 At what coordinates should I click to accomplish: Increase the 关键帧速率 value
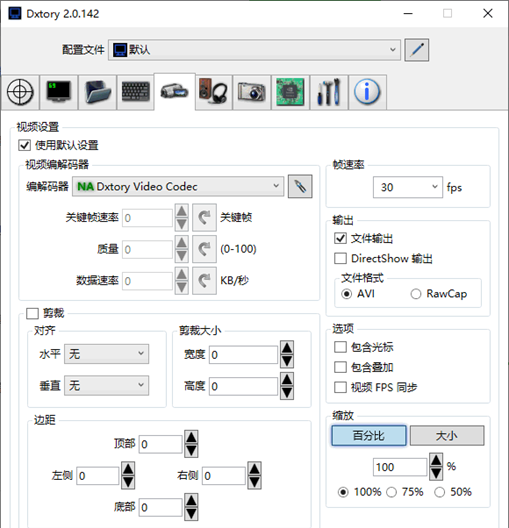point(182,211)
